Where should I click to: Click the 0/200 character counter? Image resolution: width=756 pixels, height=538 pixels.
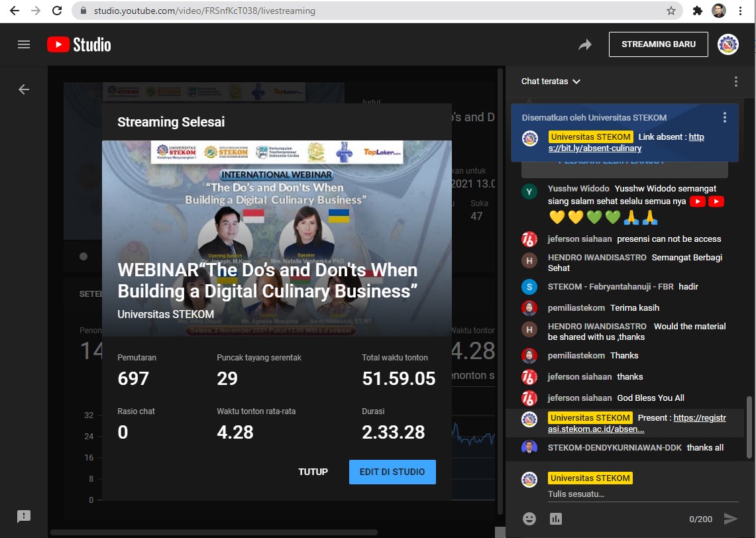click(x=700, y=519)
